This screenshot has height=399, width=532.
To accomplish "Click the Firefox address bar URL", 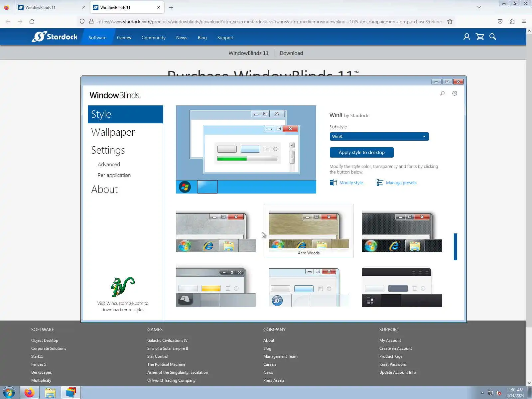I will pos(269,22).
